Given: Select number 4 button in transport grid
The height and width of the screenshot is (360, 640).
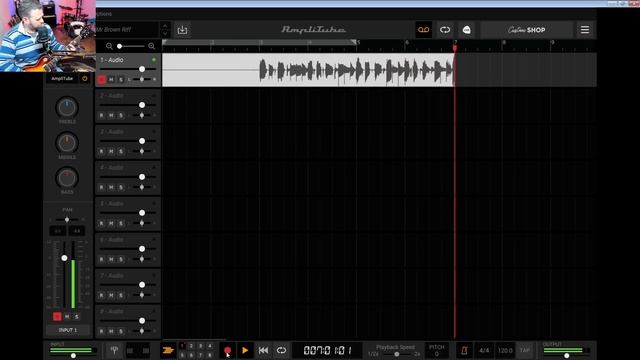Looking at the screenshot, I should pyautogui.click(x=210, y=346).
